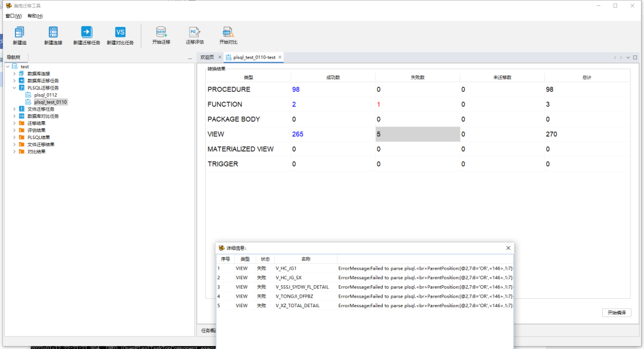Image resolution: width=644 pixels, height=349 pixels.
Task: Open 迁移评估 PG toolbar icon
Action: coord(194,33)
